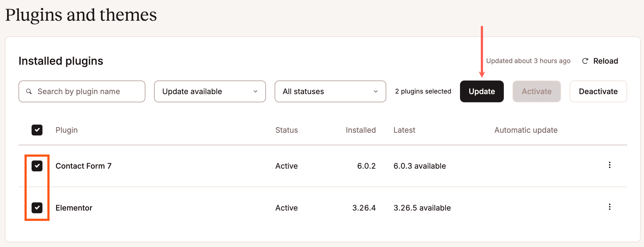Click the Active status of Elementor
Screen dimensions: 644x247
[x=287, y=208]
